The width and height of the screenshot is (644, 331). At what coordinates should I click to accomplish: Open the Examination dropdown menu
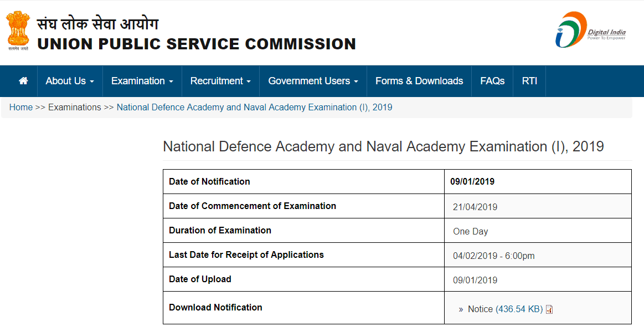[142, 81]
